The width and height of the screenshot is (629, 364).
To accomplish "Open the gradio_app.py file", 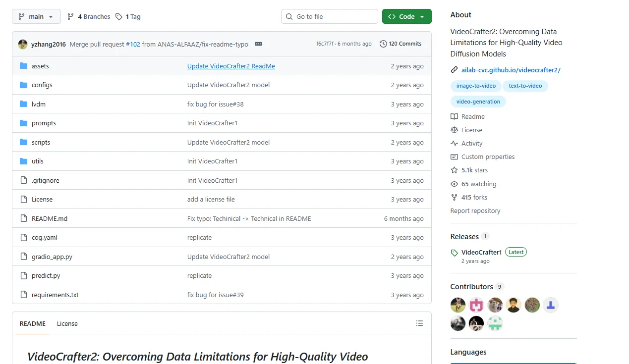I will (x=52, y=257).
